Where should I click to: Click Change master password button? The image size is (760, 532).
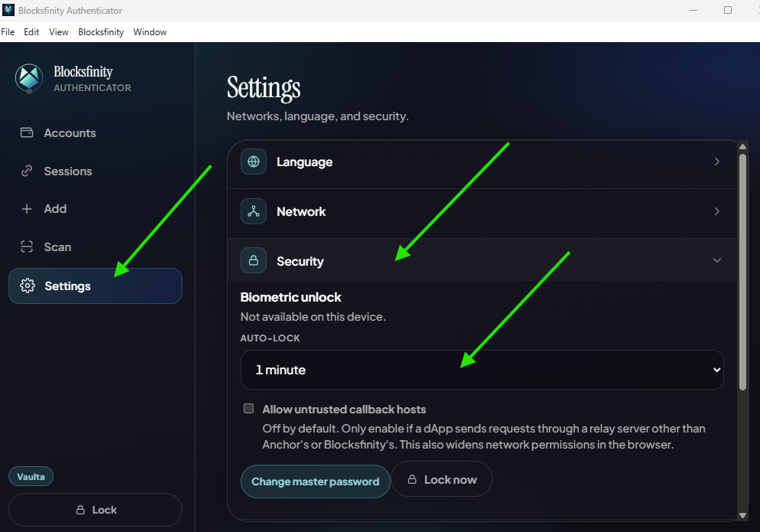pyautogui.click(x=316, y=481)
